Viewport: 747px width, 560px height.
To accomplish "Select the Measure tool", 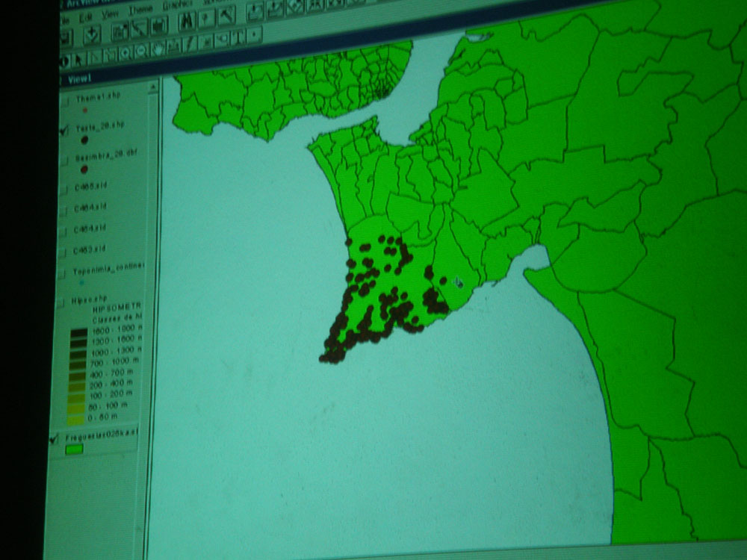I will click(x=174, y=46).
